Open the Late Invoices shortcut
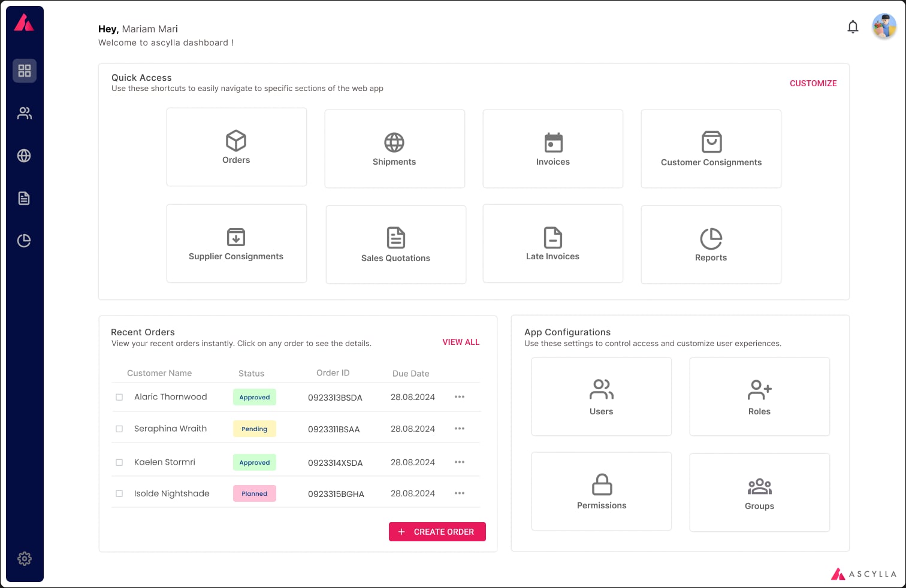 pyautogui.click(x=552, y=237)
